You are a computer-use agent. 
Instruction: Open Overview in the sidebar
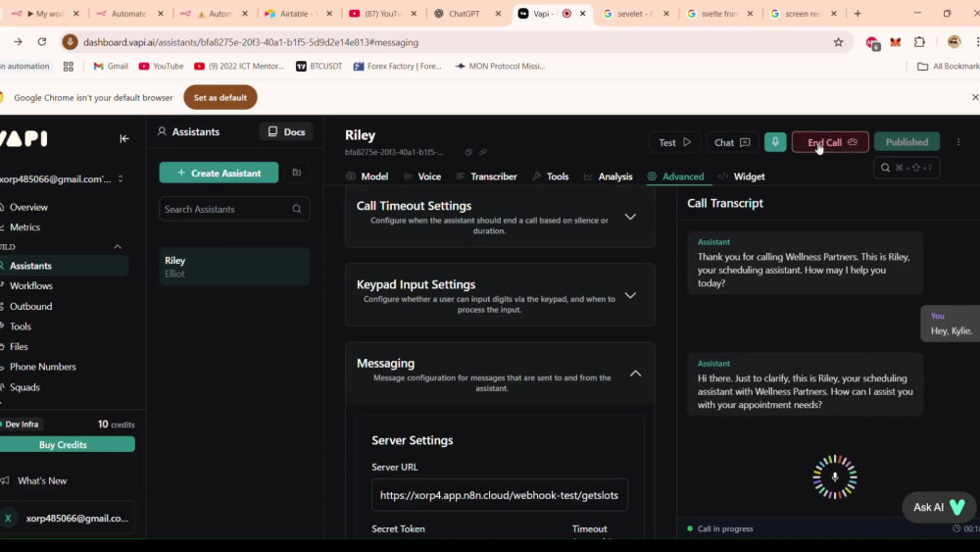(x=28, y=207)
